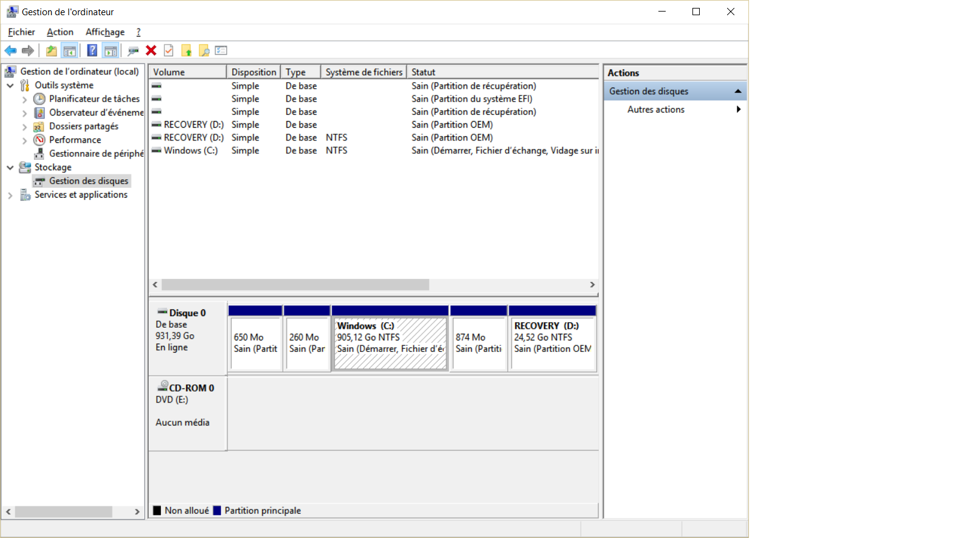This screenshot has width=980, height=538.
Task: Open the Fichier menu
Action: tap(21, 32)
